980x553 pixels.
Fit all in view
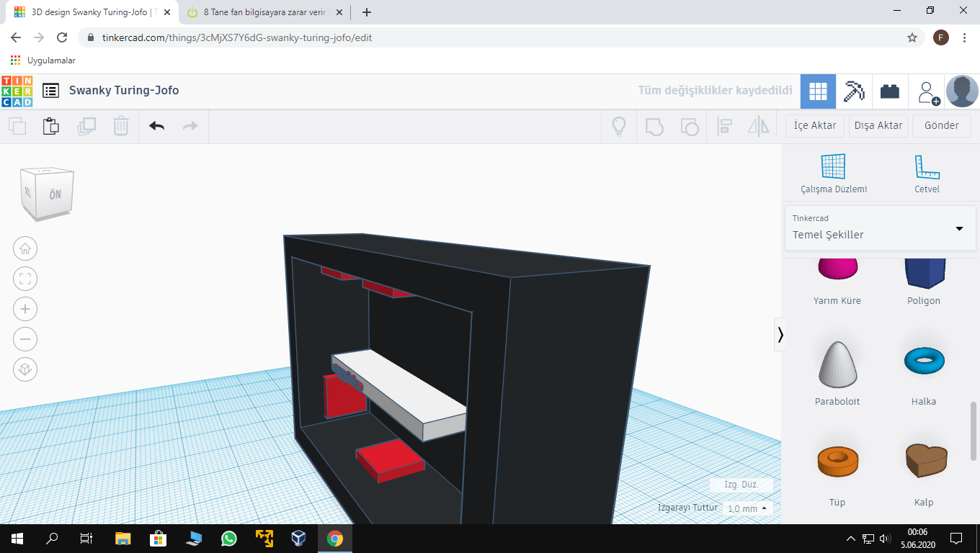coord(25,279)
